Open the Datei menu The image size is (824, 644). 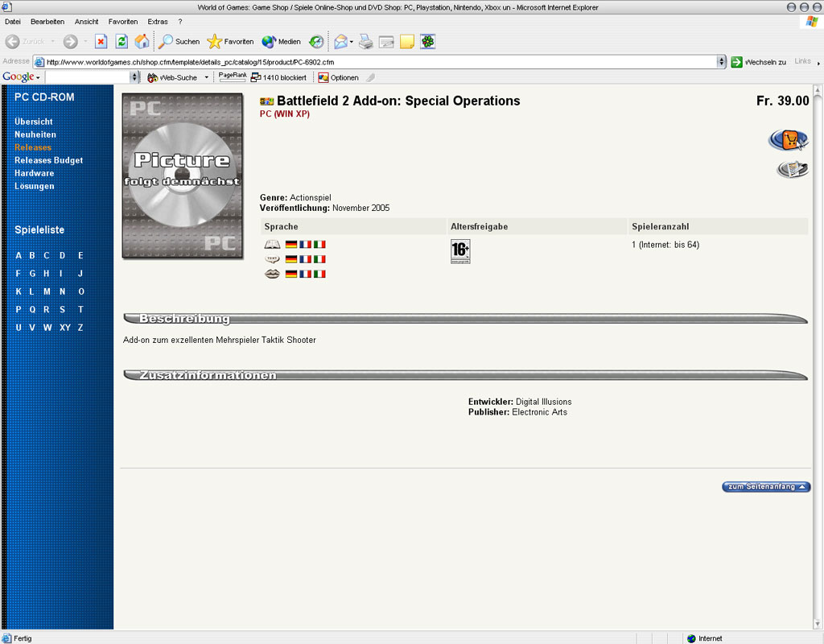pyautogui.click(x=13, y=22)
